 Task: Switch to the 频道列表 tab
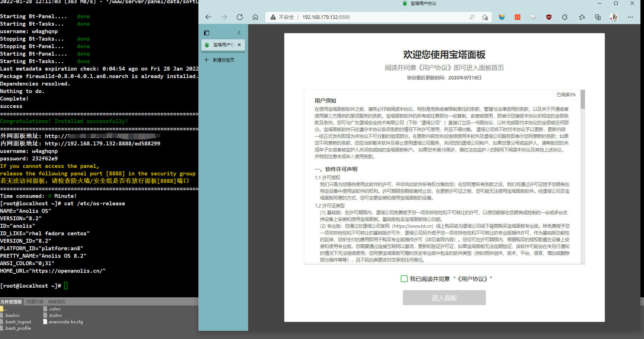(x=35, y=302)
